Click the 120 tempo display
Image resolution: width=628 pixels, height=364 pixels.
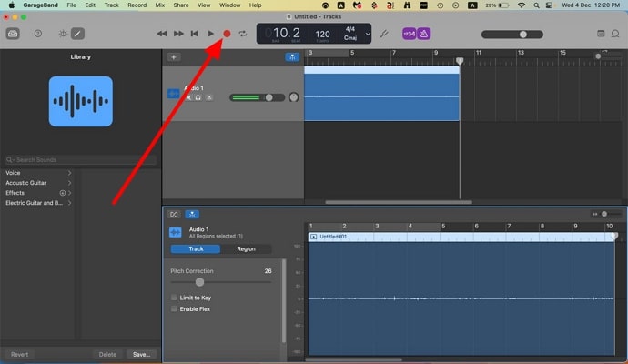322,35
